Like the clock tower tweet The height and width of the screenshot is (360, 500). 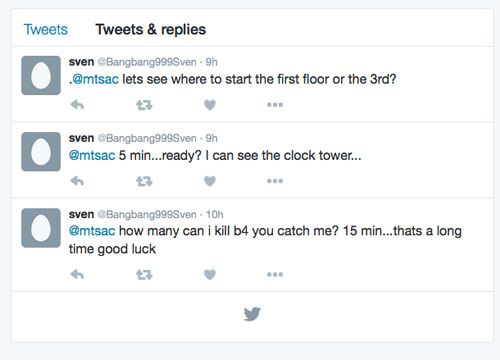click(x=210, y=181)
